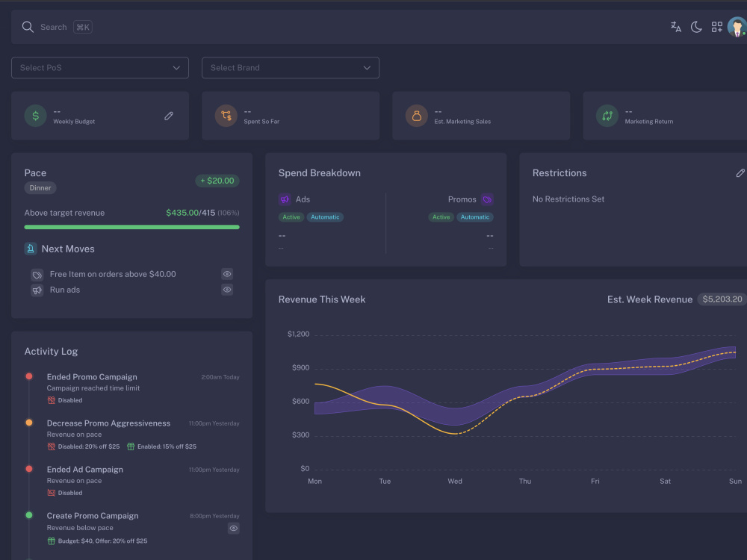The width and height of the screenshot is (747, 560).
Task: Click the green pace progress bar
Action: [132, 227]
